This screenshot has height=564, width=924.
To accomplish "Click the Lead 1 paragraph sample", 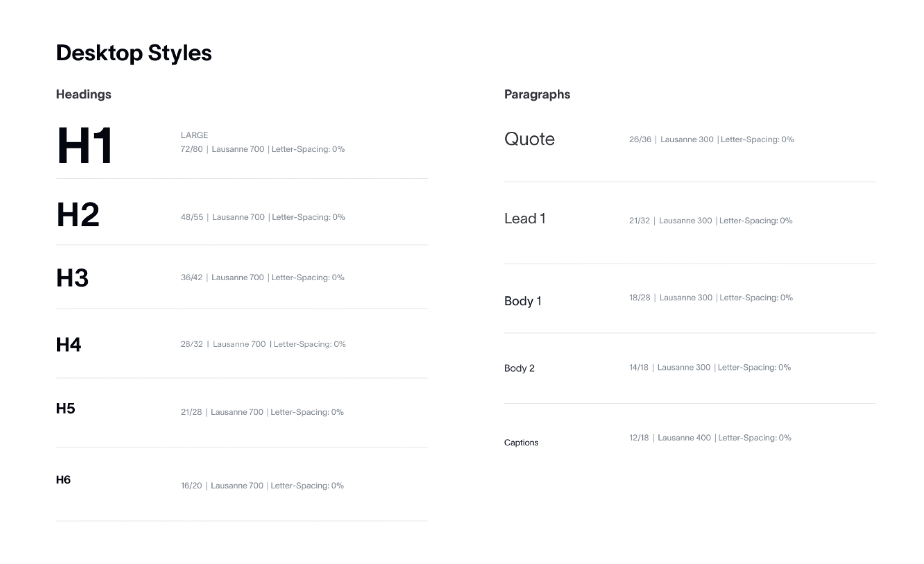I will (x=524, y=218).
